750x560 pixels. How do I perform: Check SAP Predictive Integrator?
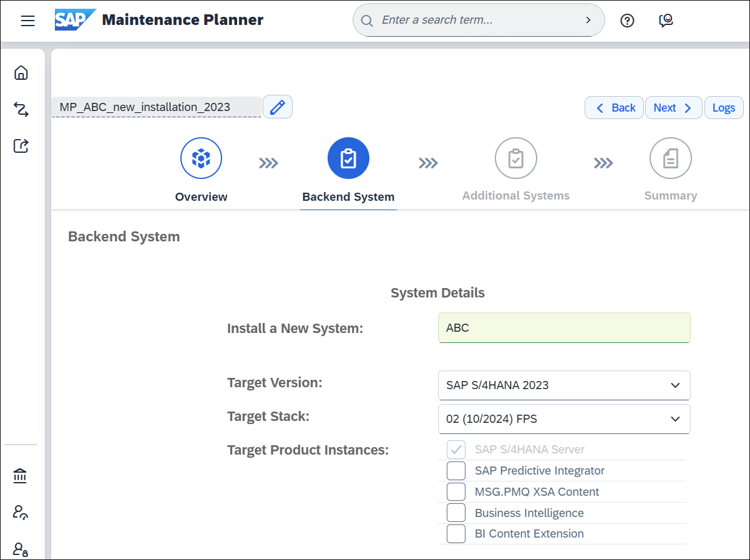(456, 471)
